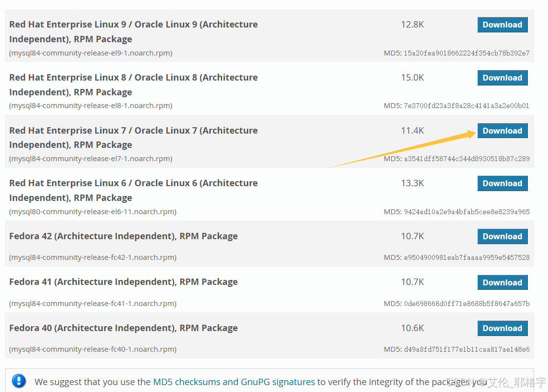Download the Fedora 41 RPM package
This screenshot has height=392, width=548.
pyautogui.click(x=502, y=282)
